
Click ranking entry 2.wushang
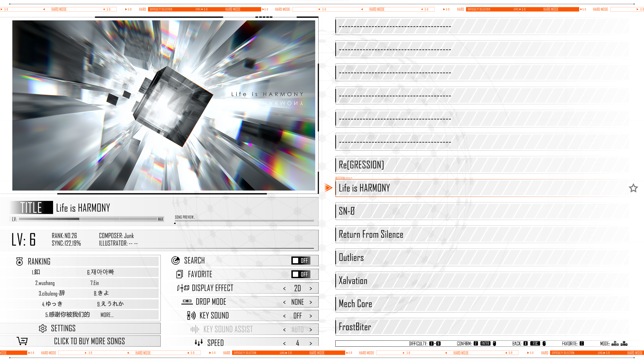point(45,283)
